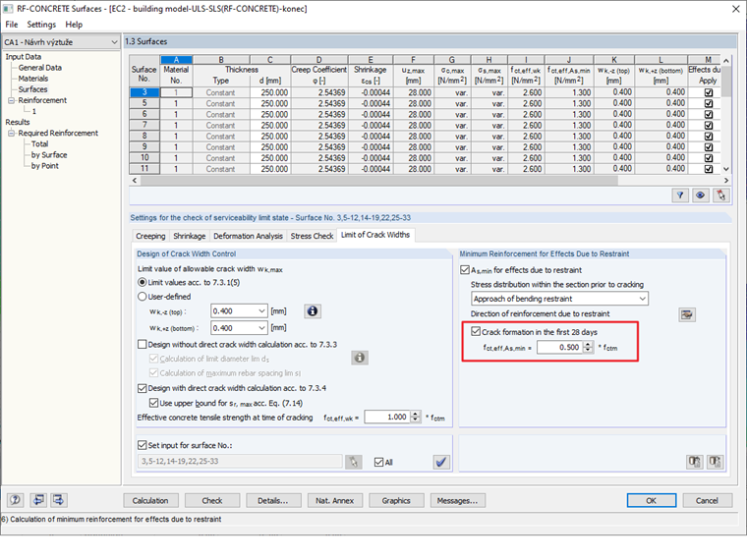Viewport: 747px width, 560px height.
Task: Click the help question mark icon
Action: [x=16, y=499]
